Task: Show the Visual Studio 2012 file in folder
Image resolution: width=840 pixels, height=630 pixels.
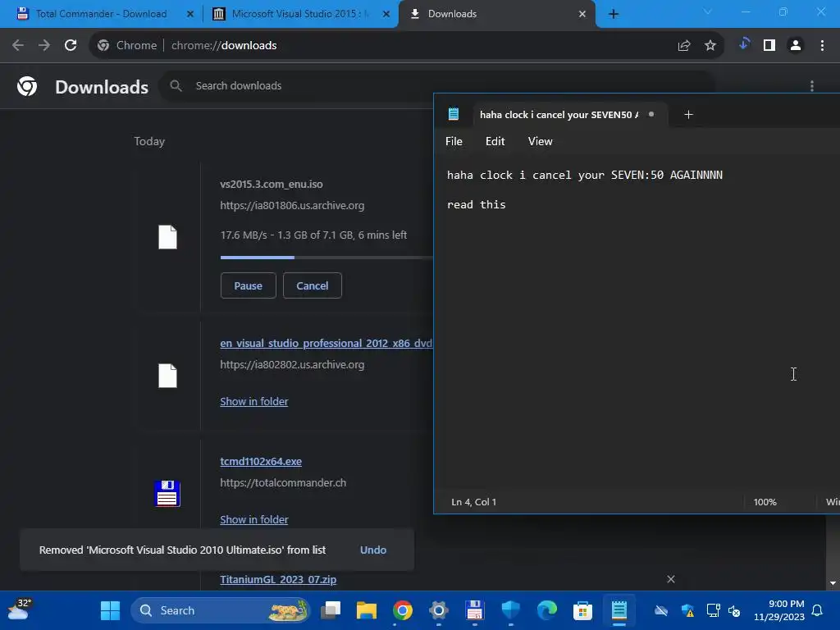Action: pos(254,401)
